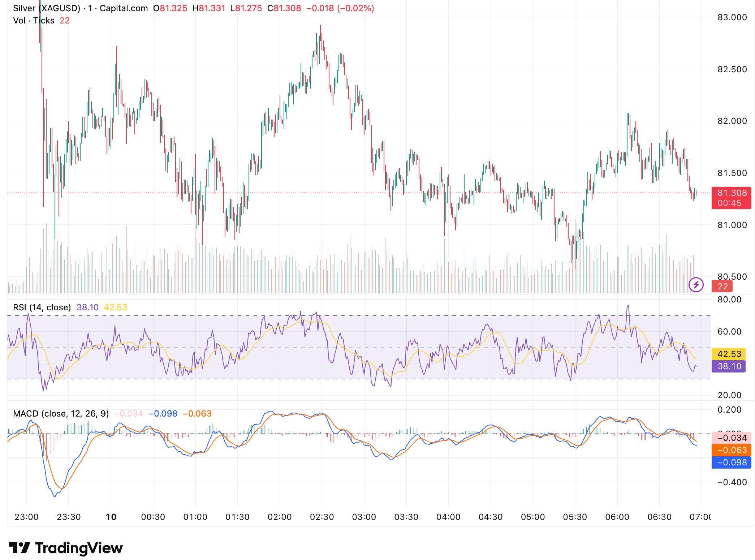Image resolution: width=755 pixels, height=560 pixels.
Task: Click the countdown timer showing 00:45
Action: tap(730, 202)
